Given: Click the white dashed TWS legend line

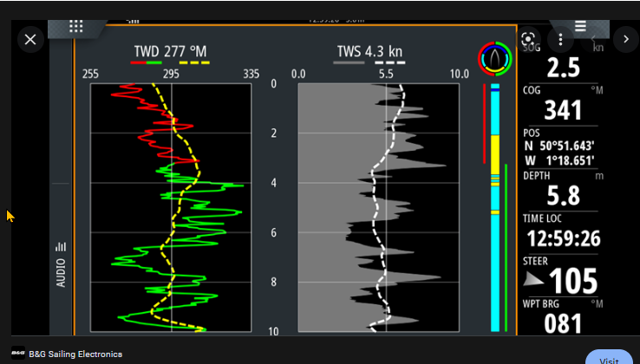Looking at the screenshot, I should (x=390, y=63).
